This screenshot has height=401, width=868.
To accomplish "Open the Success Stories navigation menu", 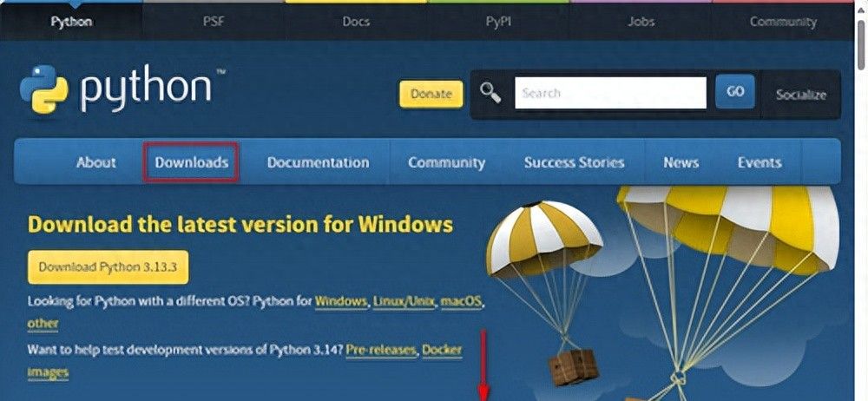I will coord(574,162).
